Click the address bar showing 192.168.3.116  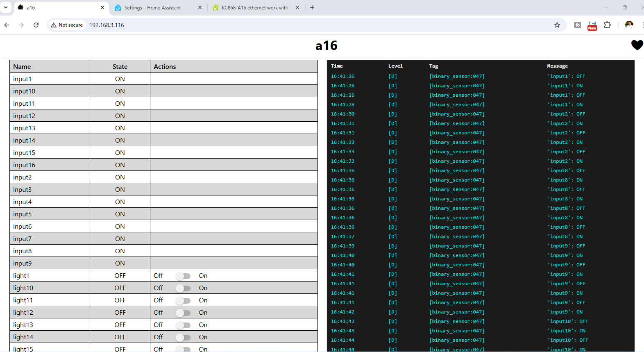(287, 25)
